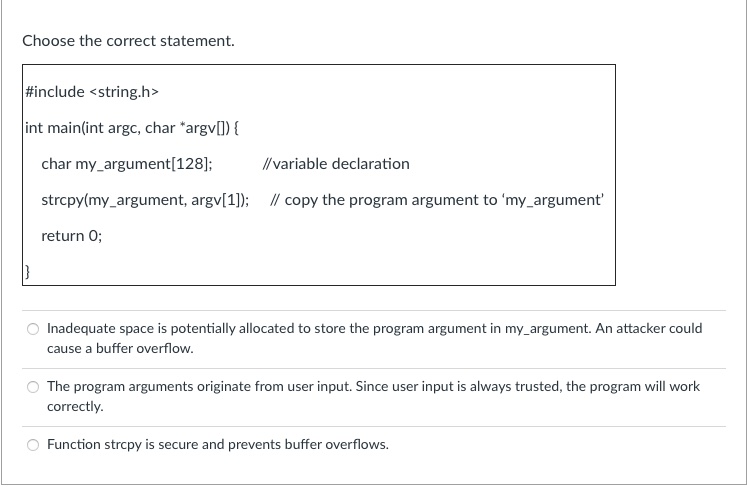Click the 'An attacker could' phrase in first answer

[648, 329]
